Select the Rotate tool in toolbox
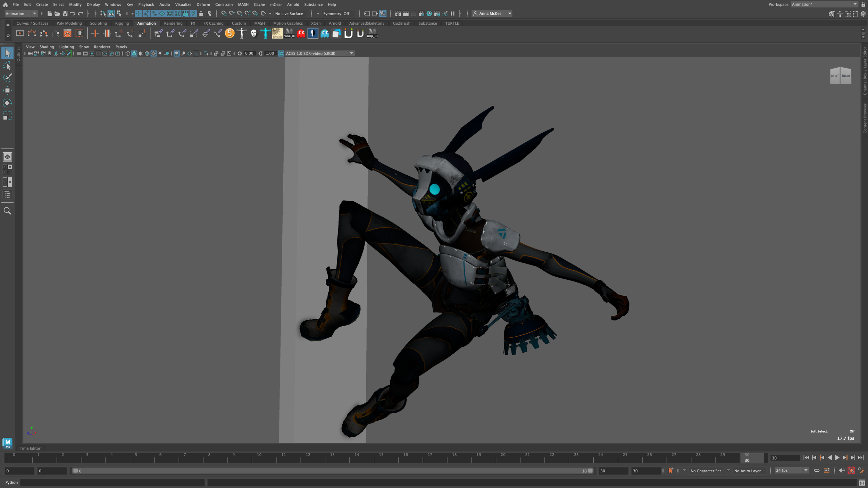Image resolution: width=868 pixels, height=488 pixels. (7, 103)
